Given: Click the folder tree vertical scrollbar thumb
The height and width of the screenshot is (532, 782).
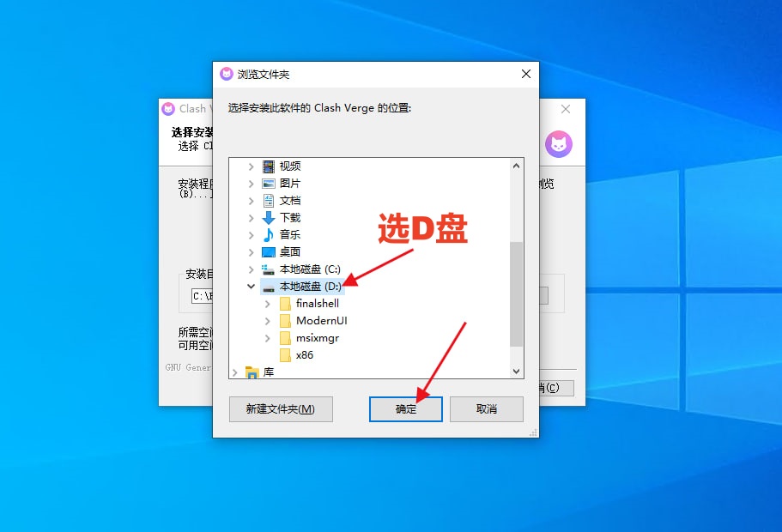Looking at the screenshot, I should click(516, 294).
